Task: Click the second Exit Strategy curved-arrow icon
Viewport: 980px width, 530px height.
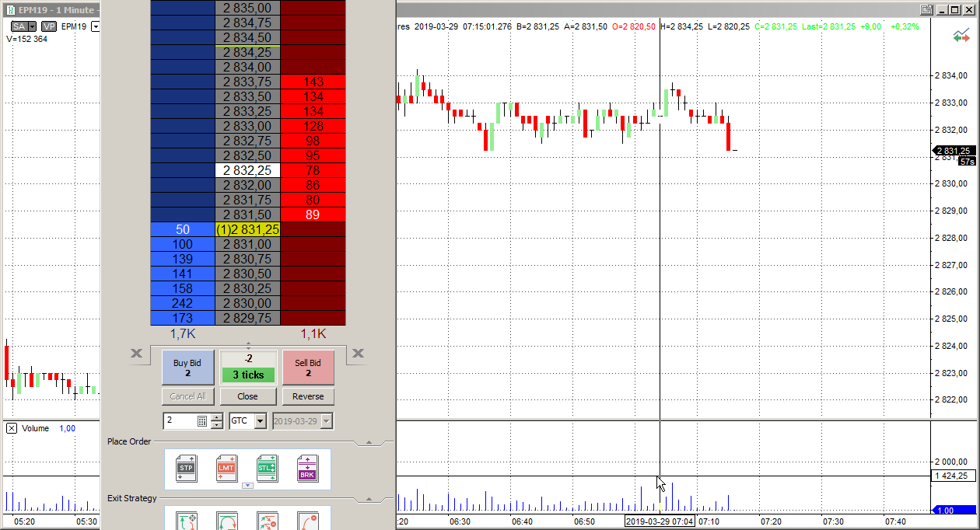Action: tap(227, 521)
